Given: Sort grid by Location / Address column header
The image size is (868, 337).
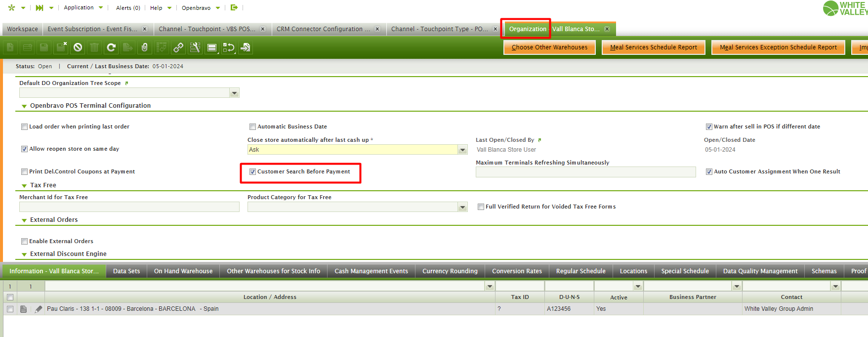Looking at the screenshot, I should tap(270, 297).
